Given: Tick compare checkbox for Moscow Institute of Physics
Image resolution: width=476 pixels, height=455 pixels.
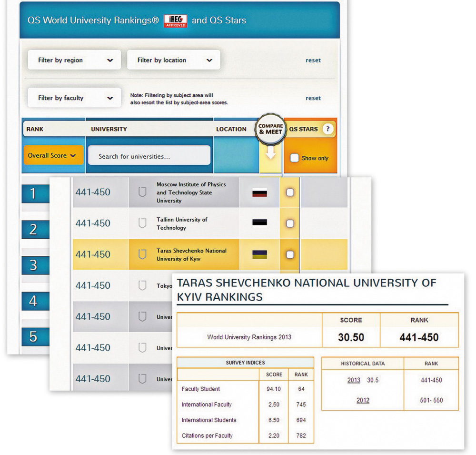Looking at the screenshot, I should (x=290, y=192).
